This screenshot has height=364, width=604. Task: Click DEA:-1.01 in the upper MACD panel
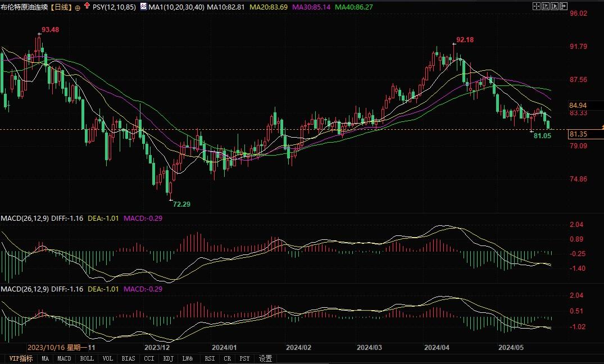coord(103,219)
